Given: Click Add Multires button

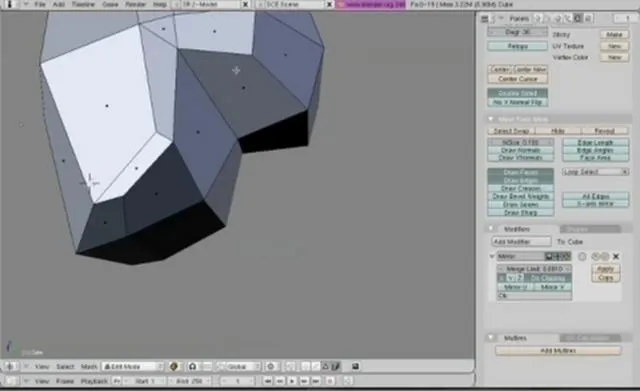Looking at the screenshot, I should tap(558, 351).
